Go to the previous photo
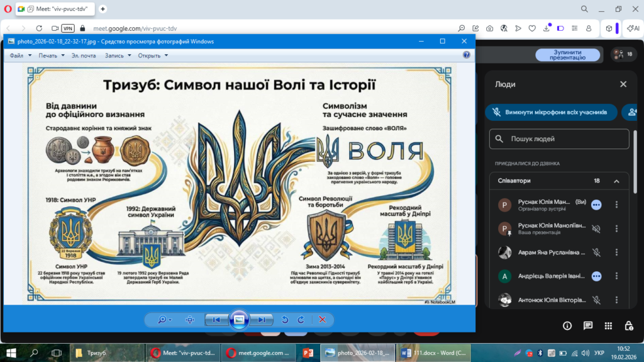The height and width of the screenshot is (362, 644). 216,320
